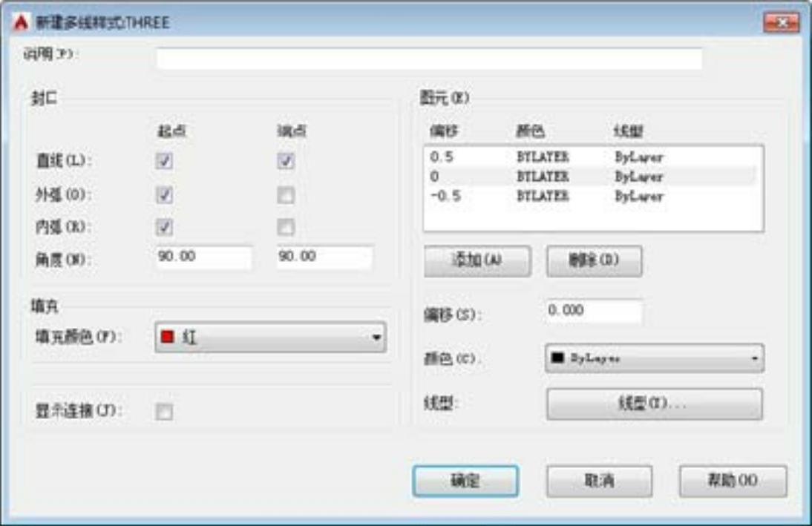
Task: Open the 颜色(C) ByLayer color dropdown
Action: tap(654, 358)
